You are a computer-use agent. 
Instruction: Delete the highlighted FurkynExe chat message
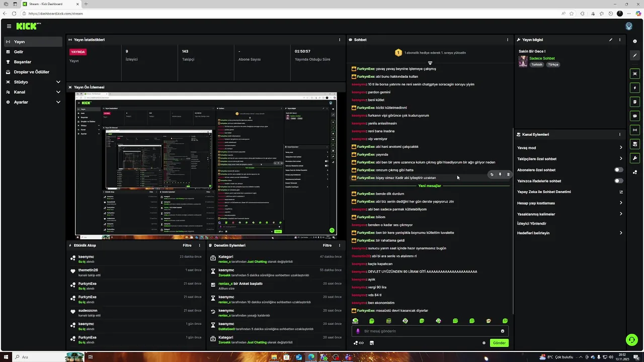click(x=508, y=174)
